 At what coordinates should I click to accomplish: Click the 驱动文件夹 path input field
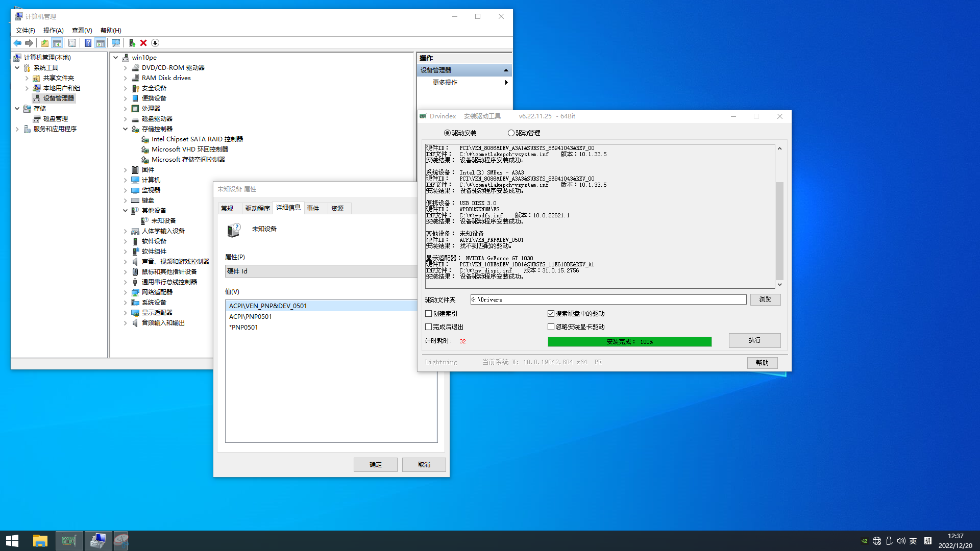[x=608, y=300]
